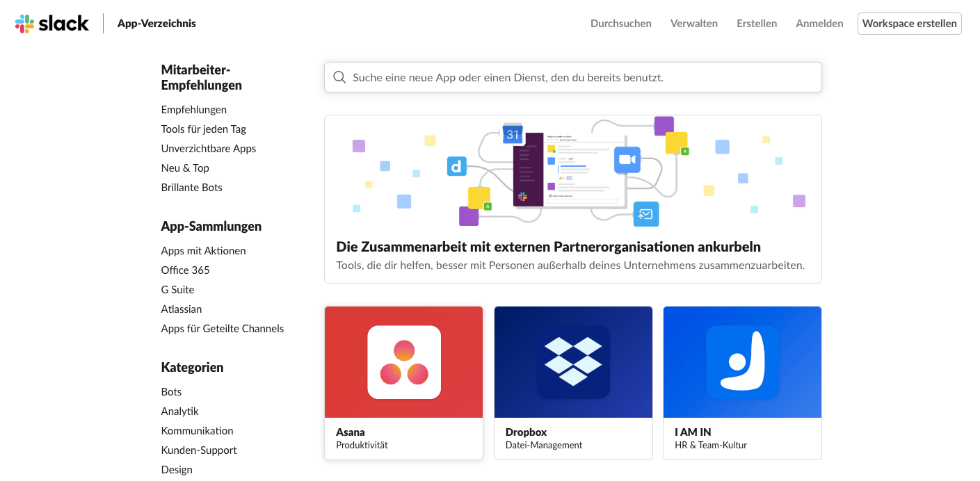Open Apps mit Aktionen collection
Viewport: 980px width, 481px height.
coord(204,250)
